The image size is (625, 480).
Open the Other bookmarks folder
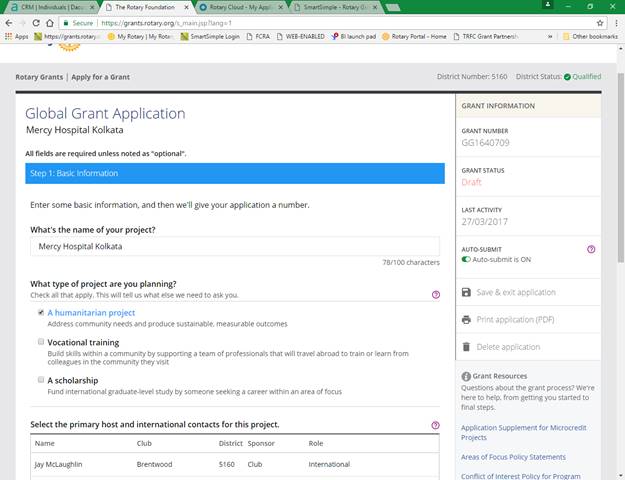point(590,36)
